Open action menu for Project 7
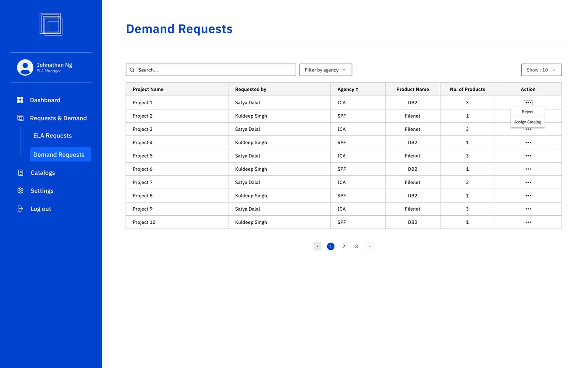The width and height of the screenshot is (588, 368). pos(528,183)
